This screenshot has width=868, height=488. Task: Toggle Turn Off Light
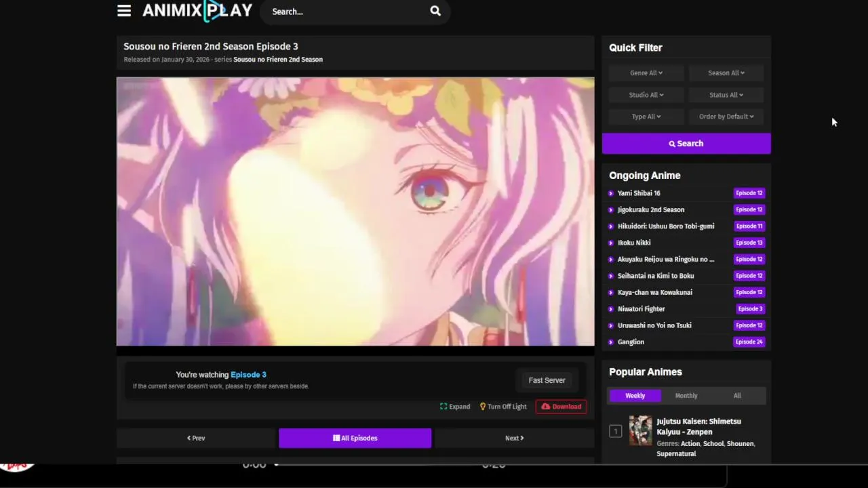click(503, 407)
